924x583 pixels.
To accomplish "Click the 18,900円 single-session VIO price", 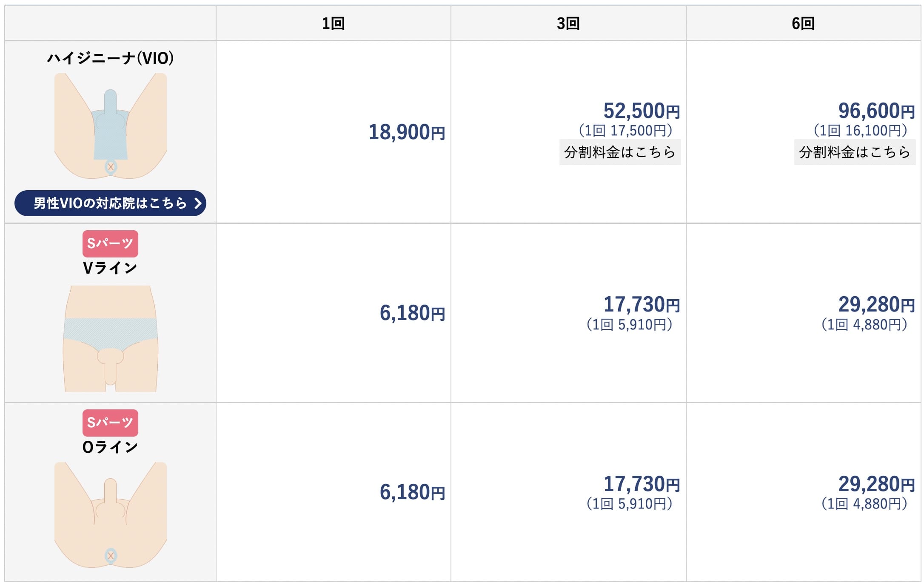I will pos(406,132).
